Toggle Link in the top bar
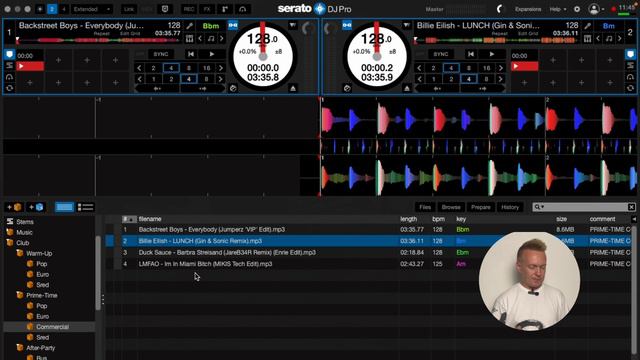This screenshot has width=640, height=360. click(129, 9)
